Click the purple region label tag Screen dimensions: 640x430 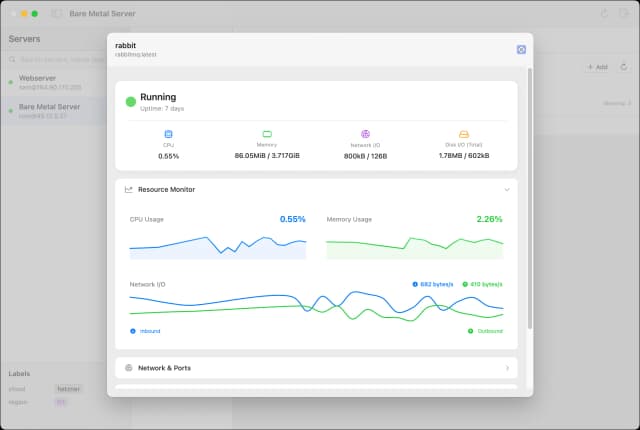point(60,402)
